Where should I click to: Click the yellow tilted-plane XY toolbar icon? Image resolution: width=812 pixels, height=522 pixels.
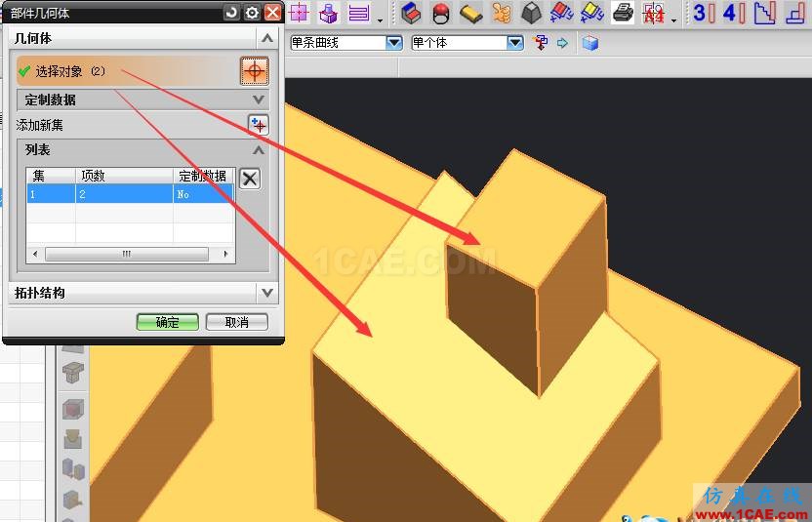tap(591, 13)
